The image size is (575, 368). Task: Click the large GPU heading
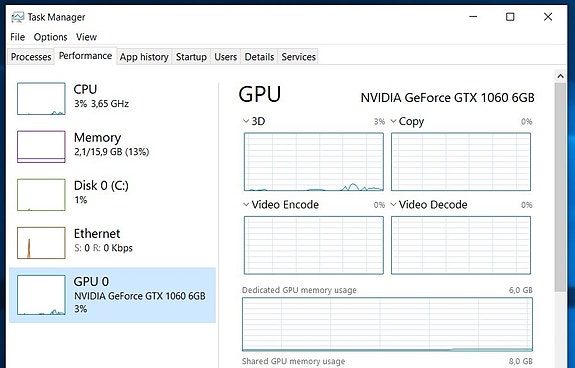(260, 94)
